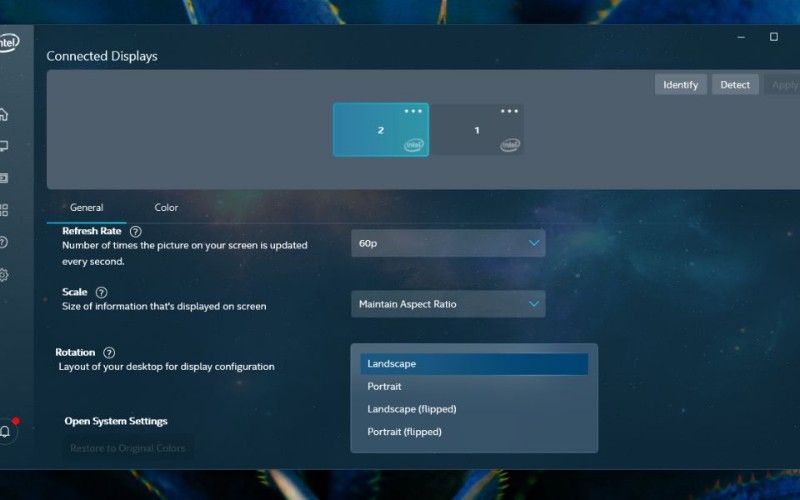The image size is (800, 500).
Task: Expand the Refresh Rate 60p dropdown
Action: 447,243
